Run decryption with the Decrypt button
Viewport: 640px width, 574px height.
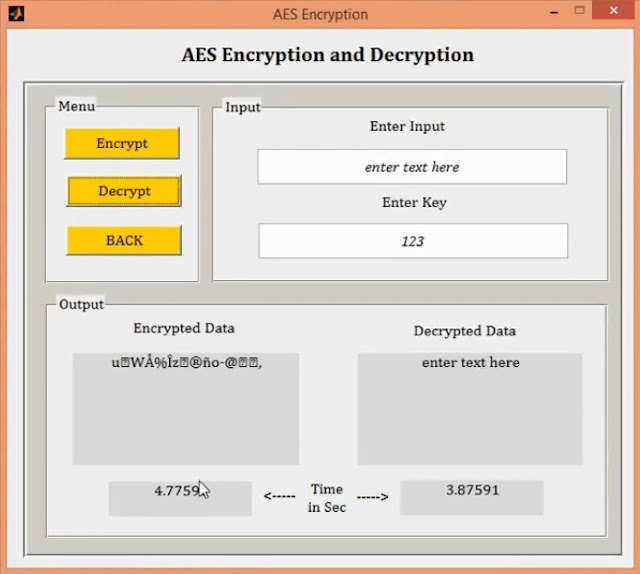coord(124,191)
